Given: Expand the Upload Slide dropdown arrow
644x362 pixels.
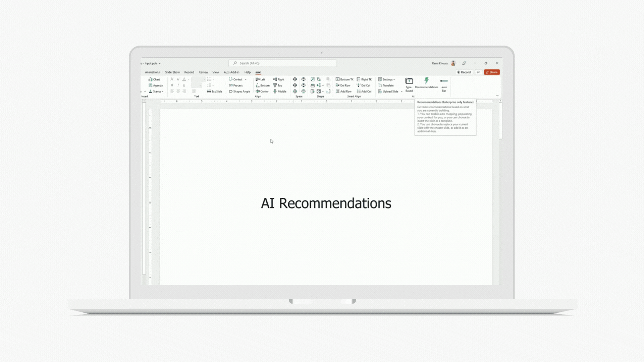Looking at the screenshot, I should pos(401,92).
